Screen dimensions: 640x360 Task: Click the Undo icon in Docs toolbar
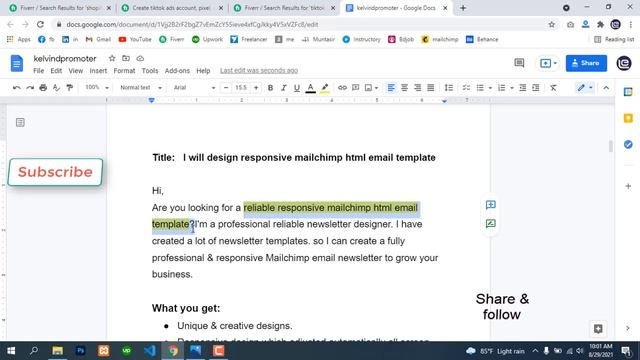[17, 88]
